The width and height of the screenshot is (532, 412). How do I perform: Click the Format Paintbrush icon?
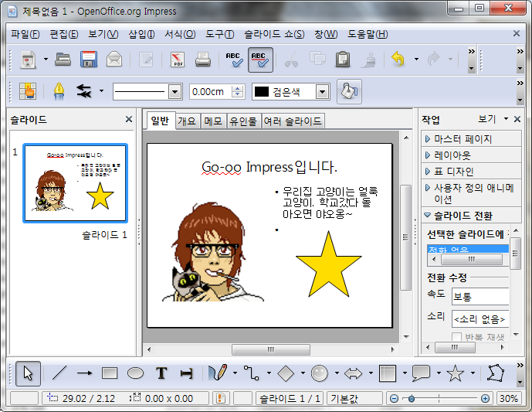tap(369, 60)
